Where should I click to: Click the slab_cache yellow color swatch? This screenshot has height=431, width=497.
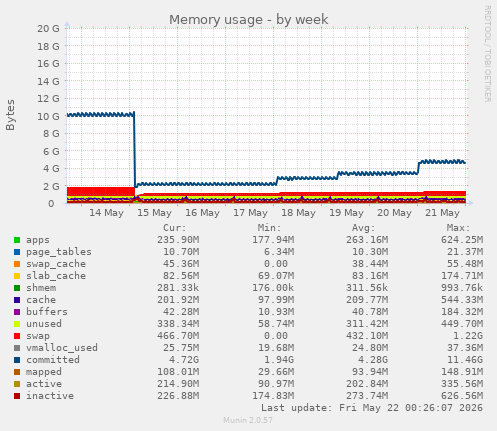[17, 276]
